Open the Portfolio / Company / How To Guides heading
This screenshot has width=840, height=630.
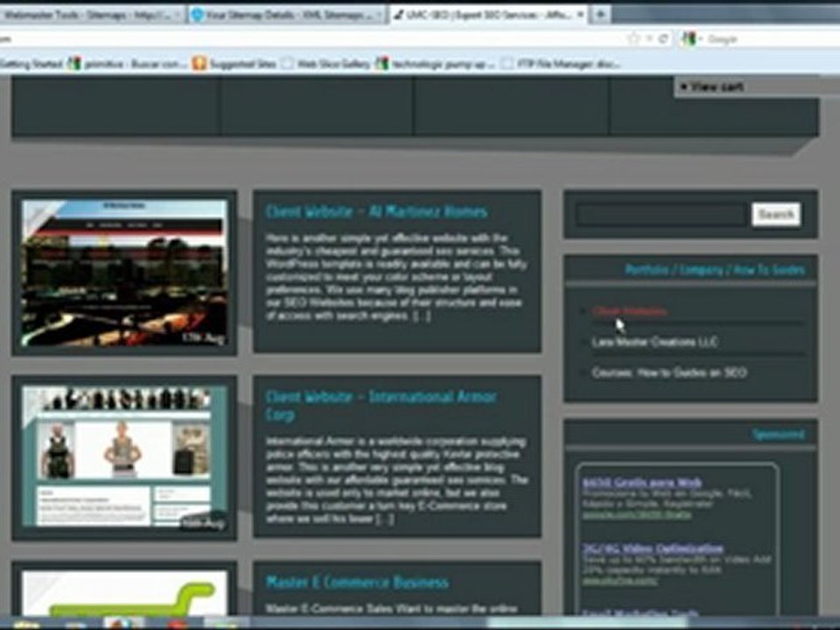[x=715, y=269]
